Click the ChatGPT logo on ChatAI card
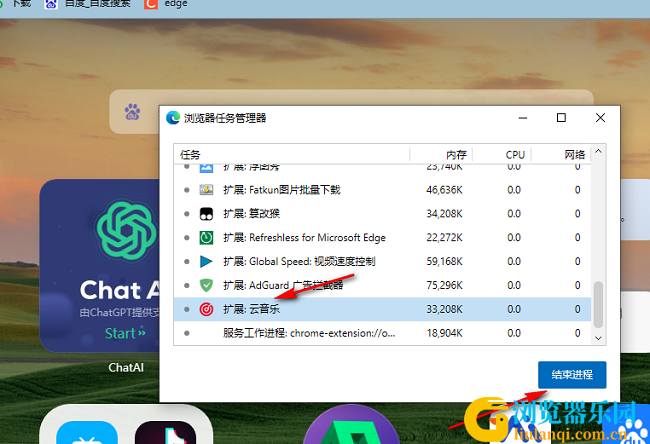The width and height of the screenshot is (650, 444). point(126,230)
